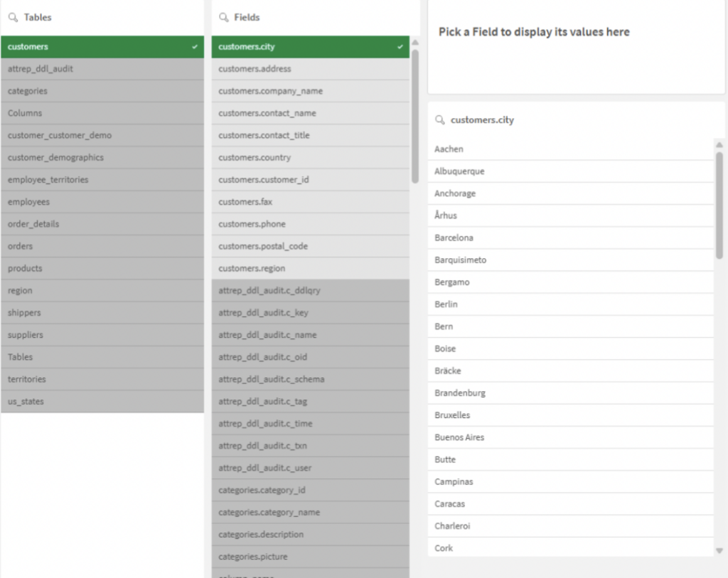728x578 pixels.
Task: Click the Berlin city value
Action: click(x=572, y=304)
